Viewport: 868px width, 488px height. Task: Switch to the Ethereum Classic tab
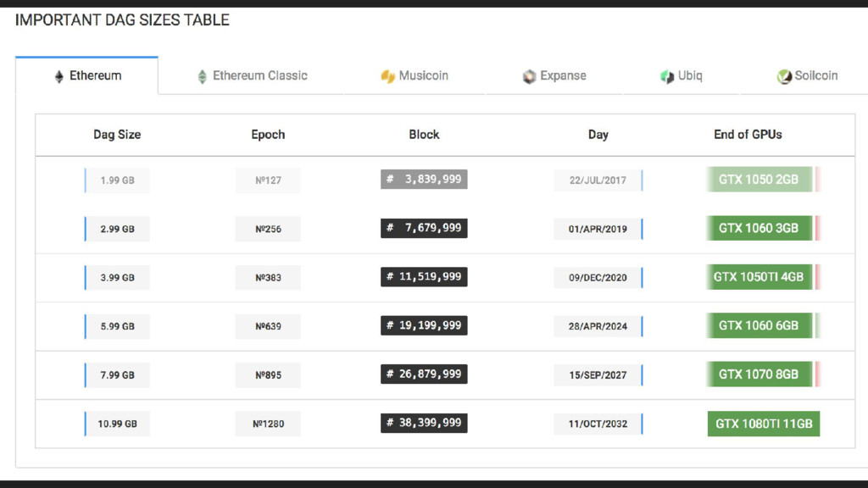tap(253, 75)
